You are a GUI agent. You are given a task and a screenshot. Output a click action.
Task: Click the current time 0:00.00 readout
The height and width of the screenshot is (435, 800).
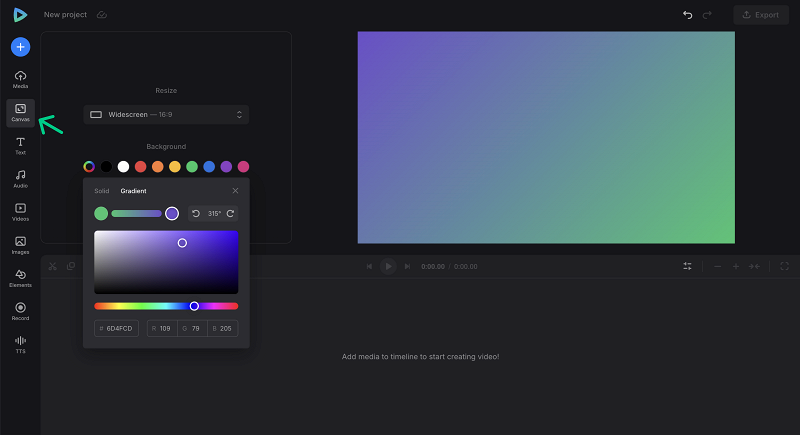click(x=433, y=267)
